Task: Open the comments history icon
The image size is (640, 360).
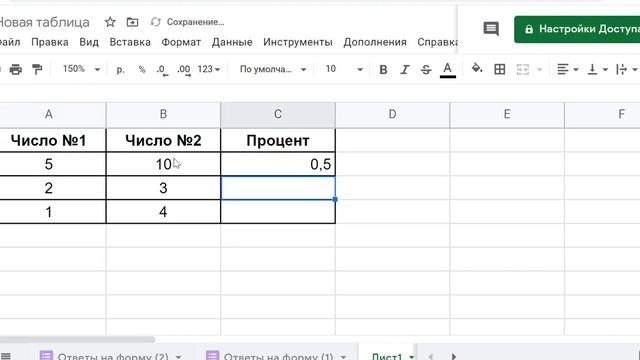Action: (491, 29)
